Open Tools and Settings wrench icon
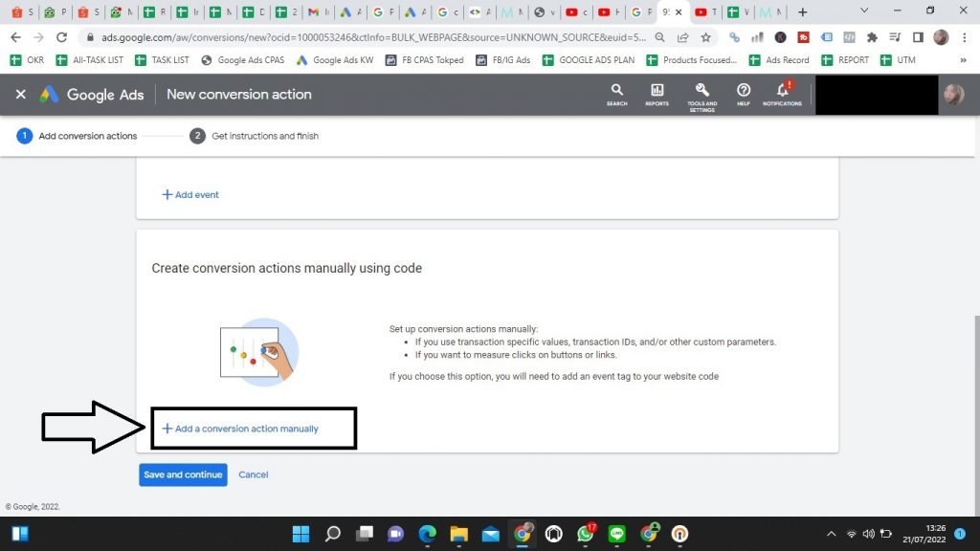 702,93
